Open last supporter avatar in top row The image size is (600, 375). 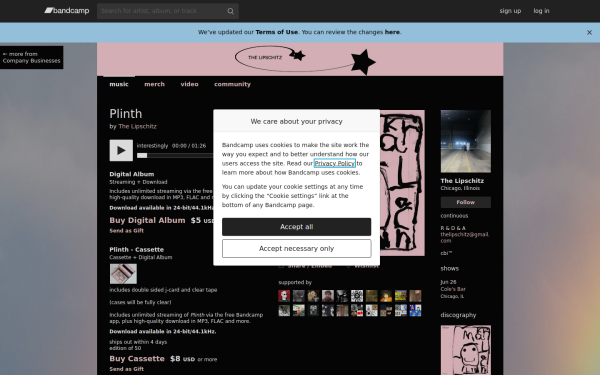[415, 296]
